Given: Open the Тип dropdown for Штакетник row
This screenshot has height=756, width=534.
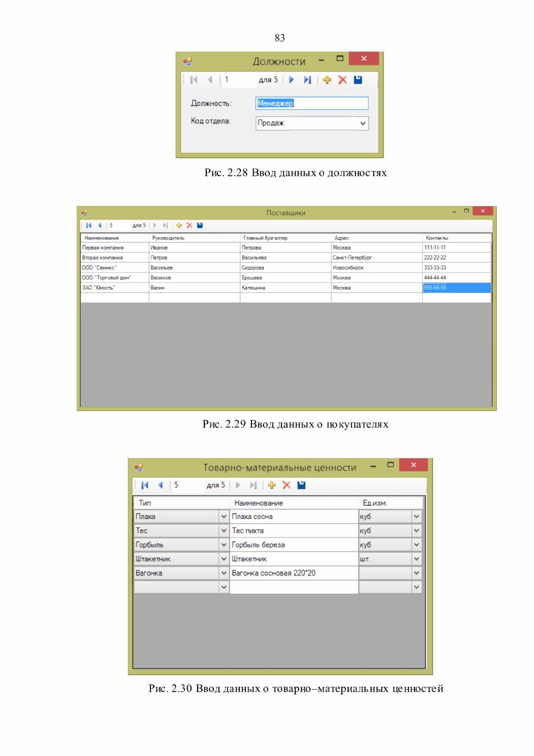Looking at the screenshot, I should coord(224,559).
